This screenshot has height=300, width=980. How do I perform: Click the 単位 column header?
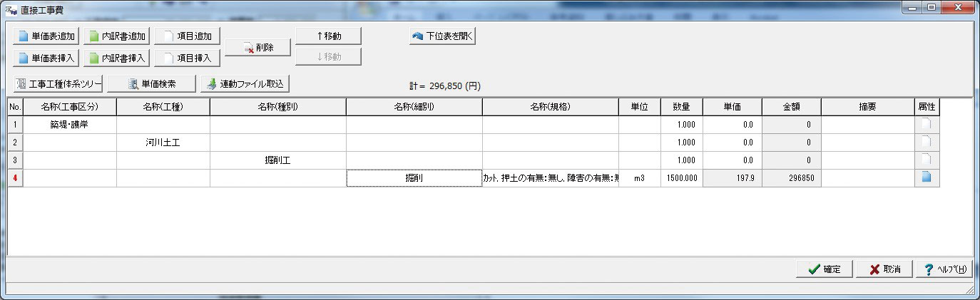point(640,107)
